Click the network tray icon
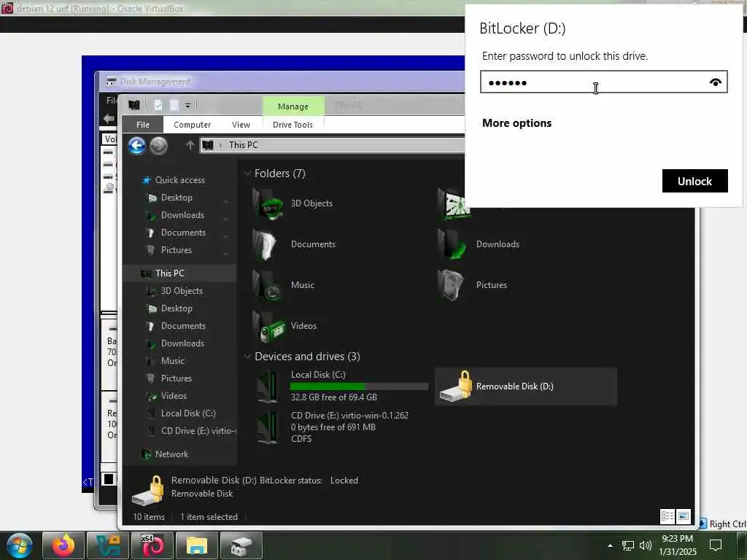747x560 pixels. point(628,545)
